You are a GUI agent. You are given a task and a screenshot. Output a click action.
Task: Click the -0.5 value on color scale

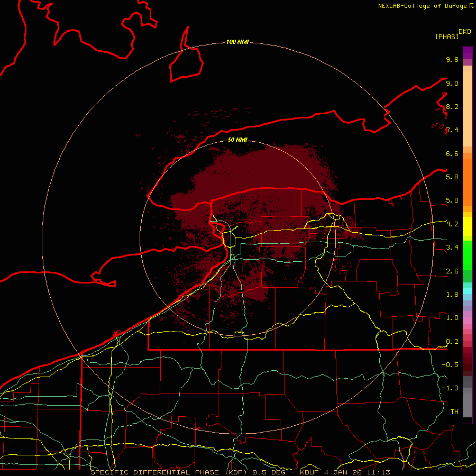(x=450, y=364)
